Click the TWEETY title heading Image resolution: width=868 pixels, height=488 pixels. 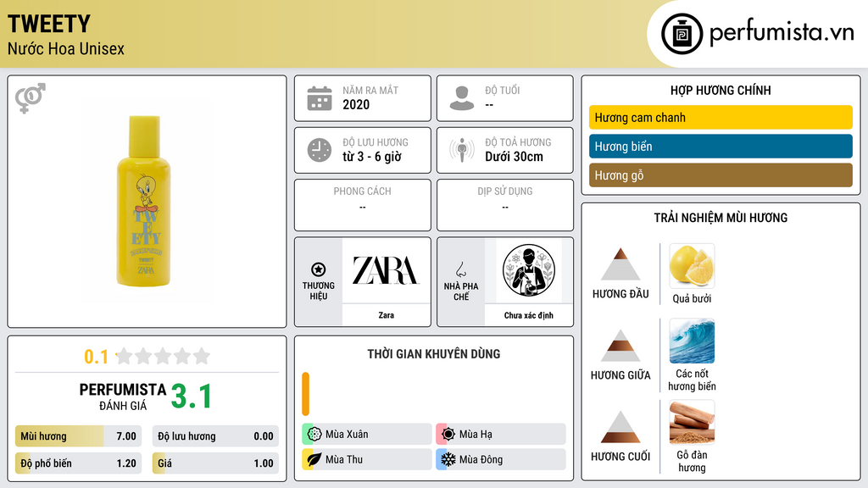48,24
